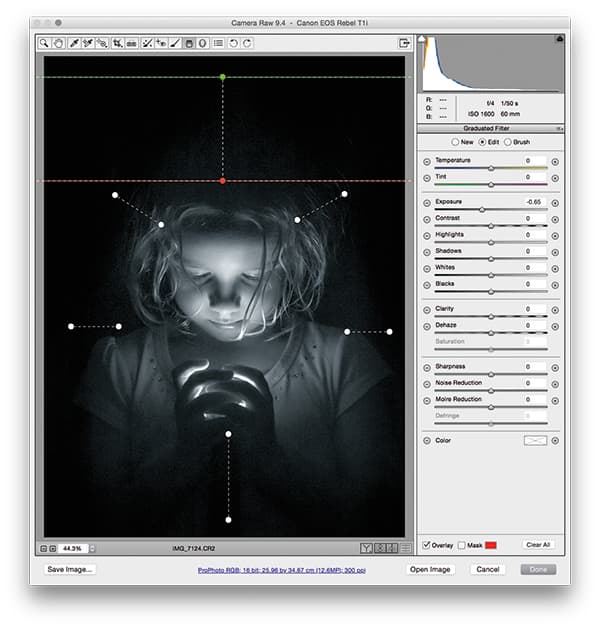Click the red mask overlay color swatch
Image resolution: width=600 pixels, height=628 pixels.
click(491, 545)
